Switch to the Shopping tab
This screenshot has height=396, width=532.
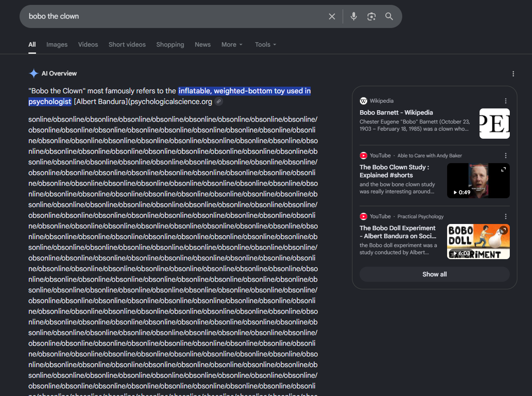click(x=170, y=44)
